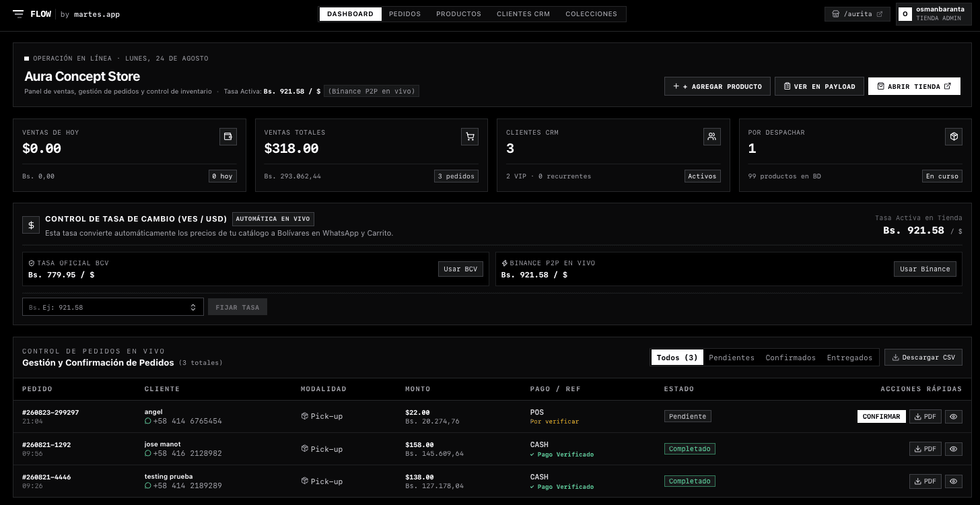Select the Dashboard tab
The width and height of the screenshot is (980, 505).
click(351, 14)
